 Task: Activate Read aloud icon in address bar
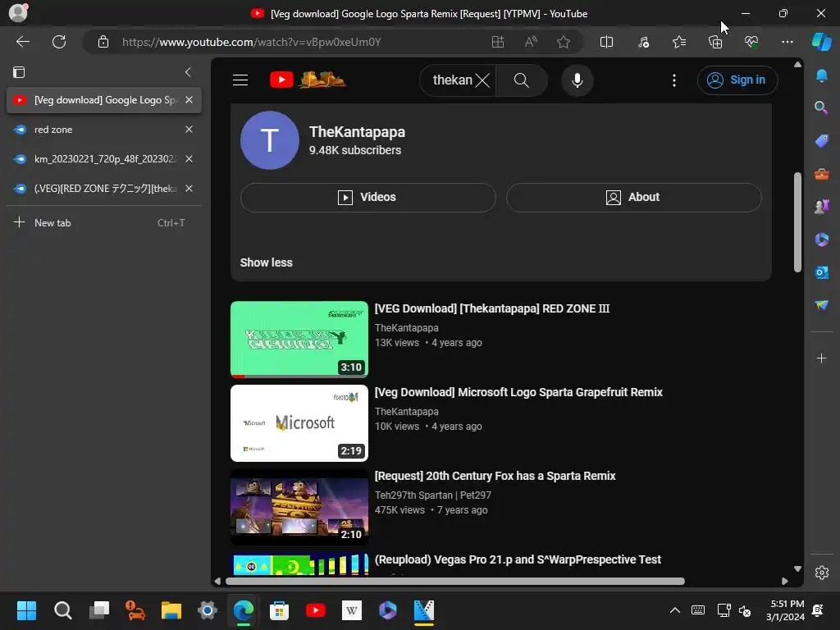(x=531, y=42)
